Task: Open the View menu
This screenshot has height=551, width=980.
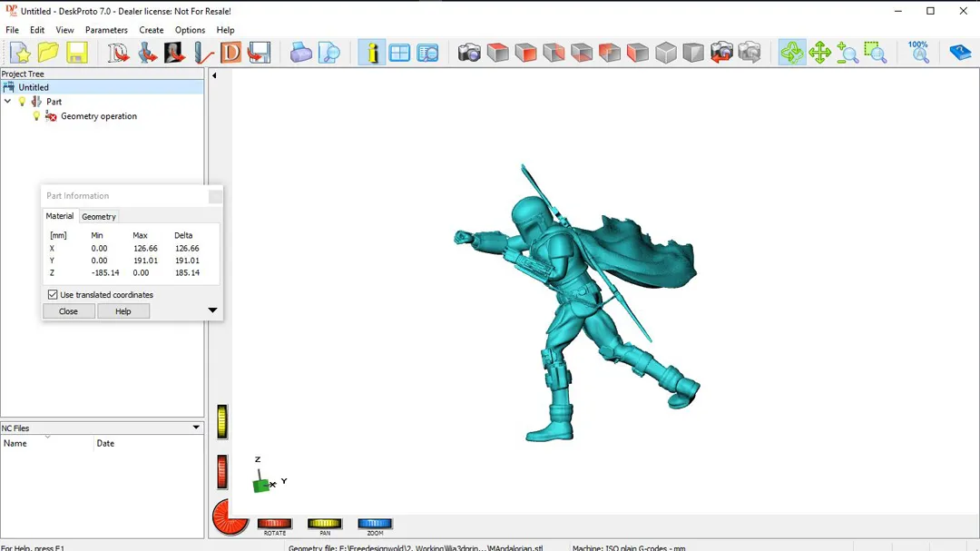Action: 64,30
